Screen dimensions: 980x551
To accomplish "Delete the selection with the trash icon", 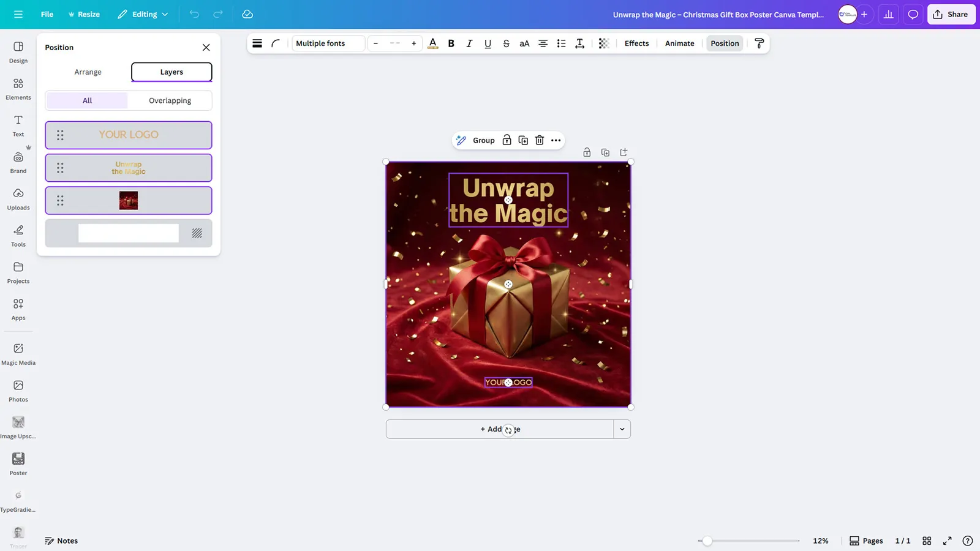I will (x=539, y=140).
